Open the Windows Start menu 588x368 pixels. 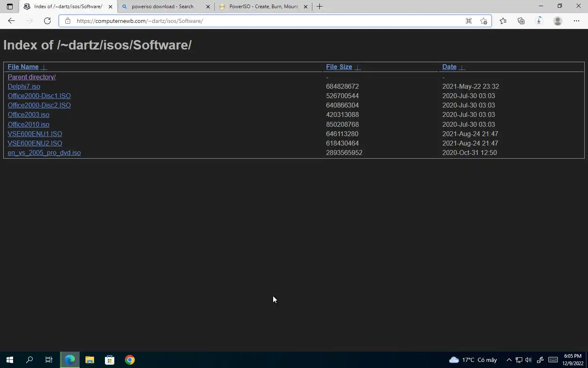10,360
